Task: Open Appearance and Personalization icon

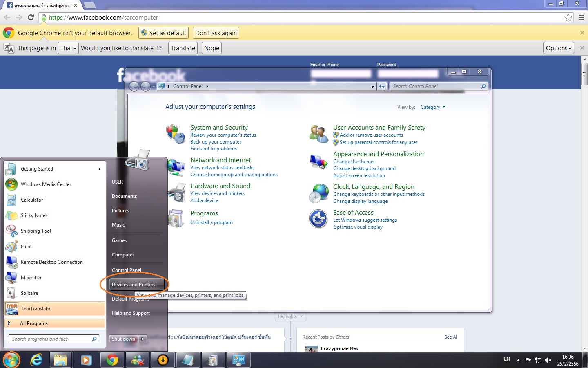Action: 318,162
